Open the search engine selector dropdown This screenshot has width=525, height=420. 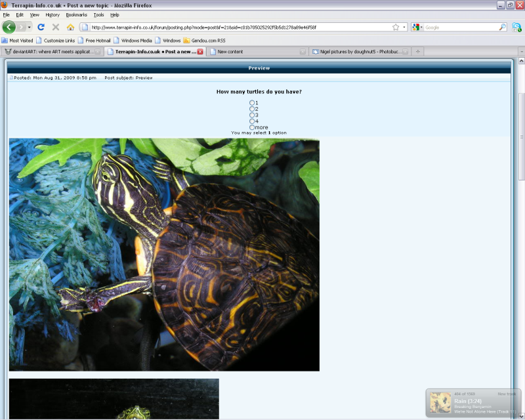pos(418,28)
